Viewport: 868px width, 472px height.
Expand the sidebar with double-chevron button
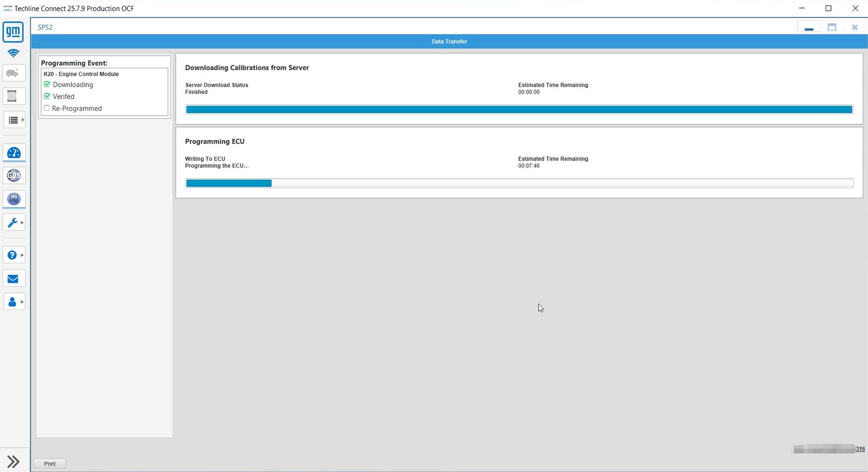tap(13, 461)
